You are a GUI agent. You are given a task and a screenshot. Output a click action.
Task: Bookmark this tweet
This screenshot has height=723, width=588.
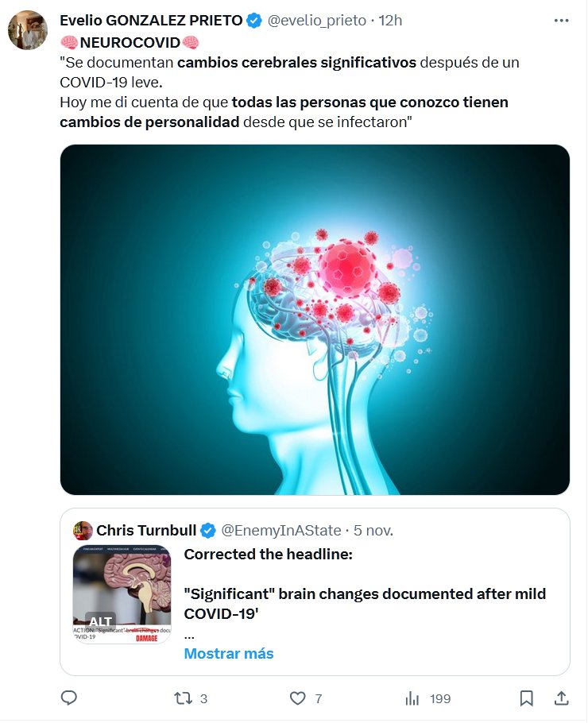(526, 698)
